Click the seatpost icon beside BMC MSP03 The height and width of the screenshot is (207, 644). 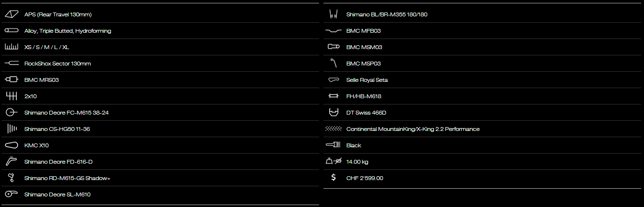tap(333, 64)
